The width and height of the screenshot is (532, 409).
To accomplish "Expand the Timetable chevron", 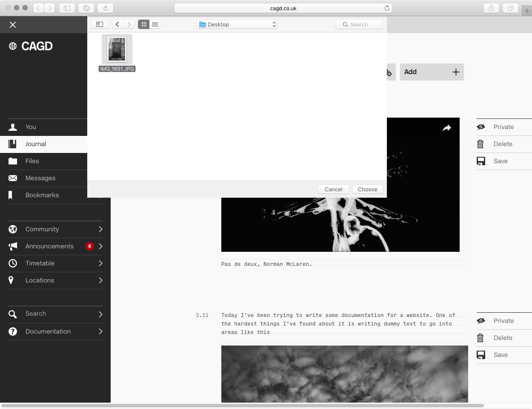I will (x=100, y=263).
